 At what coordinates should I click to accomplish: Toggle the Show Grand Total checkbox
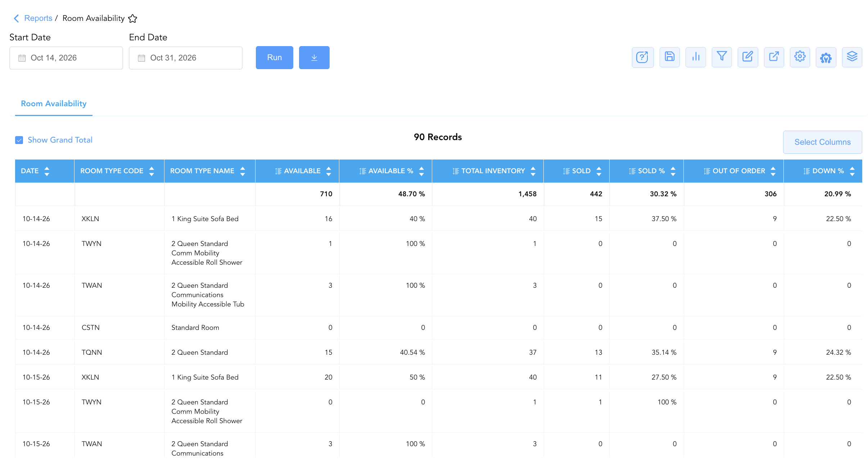pyautogui.click(x=19, y=140)
